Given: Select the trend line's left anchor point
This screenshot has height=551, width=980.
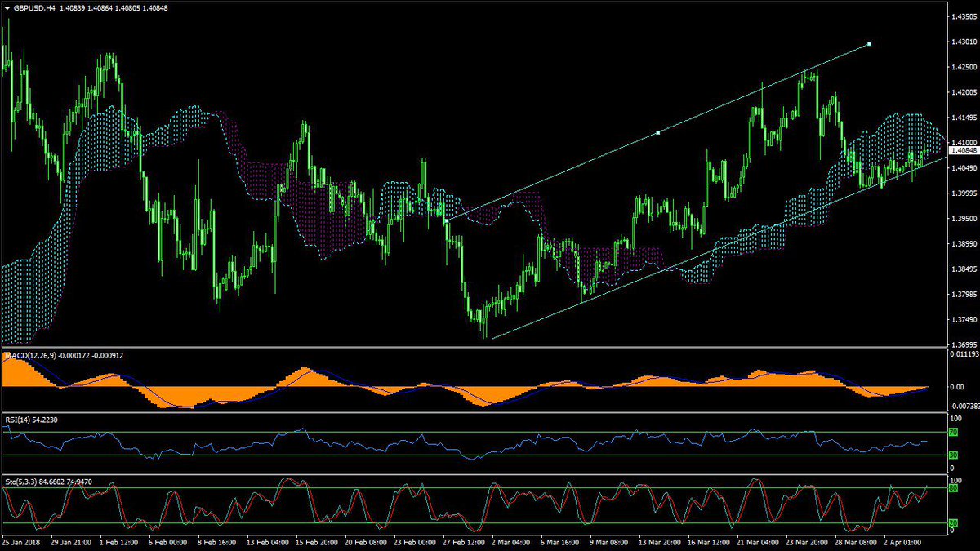Looking at the screenshot, I should click(447, 220).
